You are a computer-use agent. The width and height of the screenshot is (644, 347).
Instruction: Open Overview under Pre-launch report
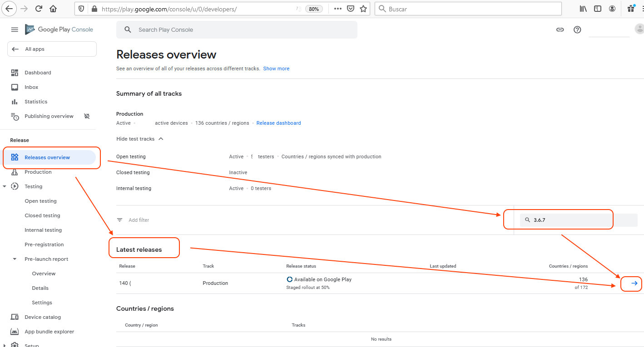click(44, 274)
